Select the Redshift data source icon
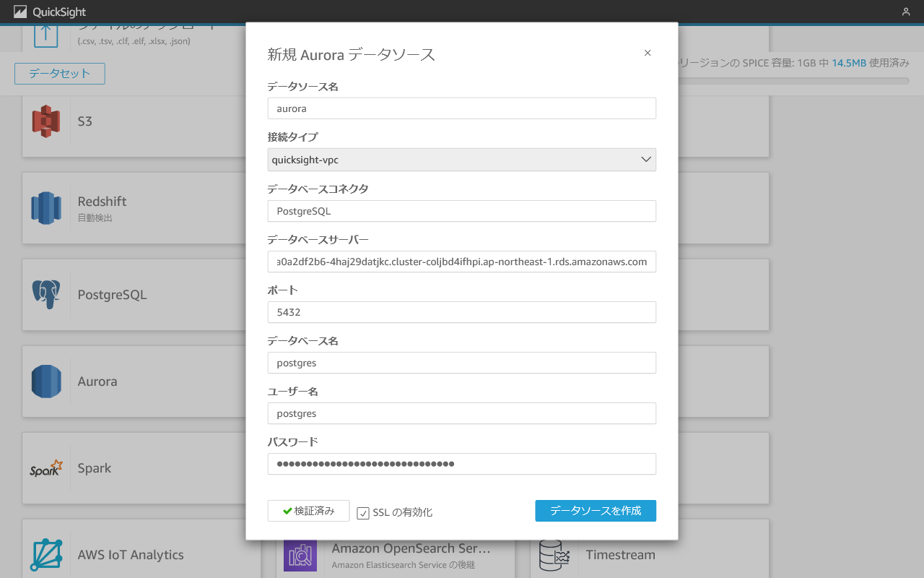924x578 pixels. click(46, 208)
